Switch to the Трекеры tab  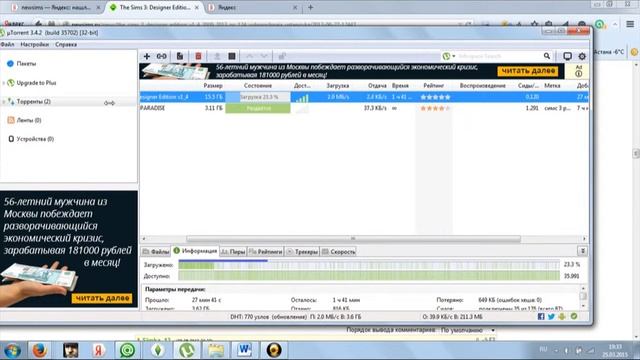click(x=302, y=252)
